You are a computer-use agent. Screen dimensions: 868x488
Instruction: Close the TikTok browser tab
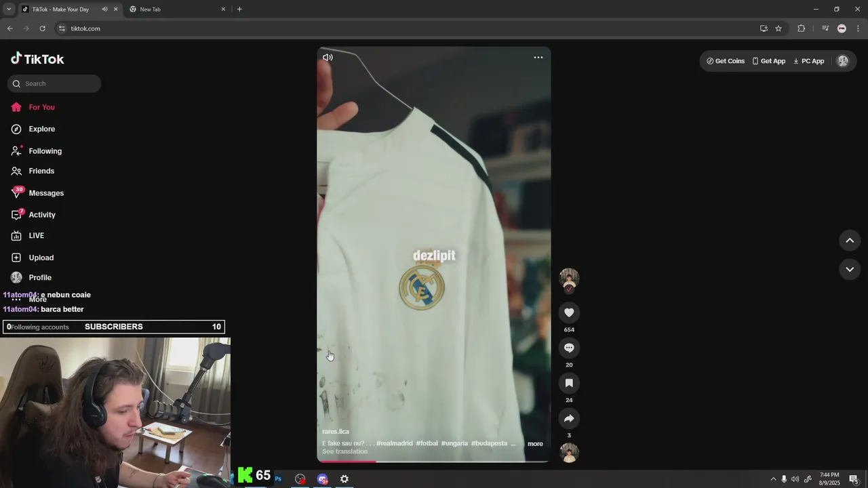(x=115, y=9)
